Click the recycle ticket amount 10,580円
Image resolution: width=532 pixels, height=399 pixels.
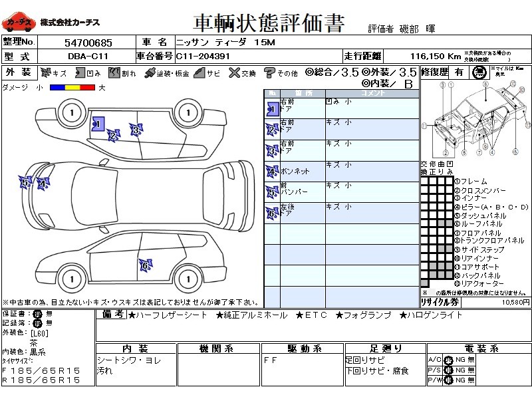click(516, 302)
